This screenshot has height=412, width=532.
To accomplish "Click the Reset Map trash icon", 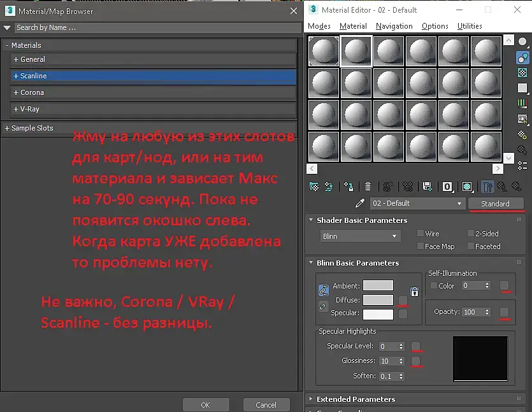I will 368,187.
